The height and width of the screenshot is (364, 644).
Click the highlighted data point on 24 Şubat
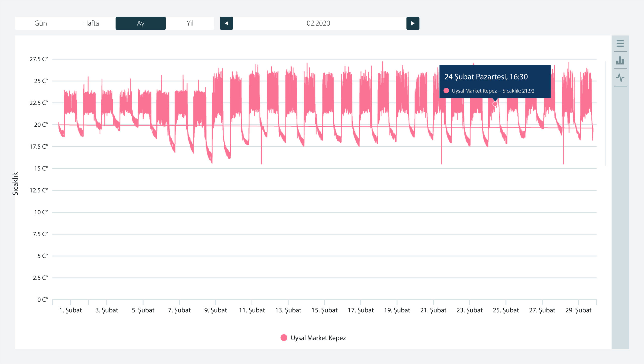tap(495, 104)
